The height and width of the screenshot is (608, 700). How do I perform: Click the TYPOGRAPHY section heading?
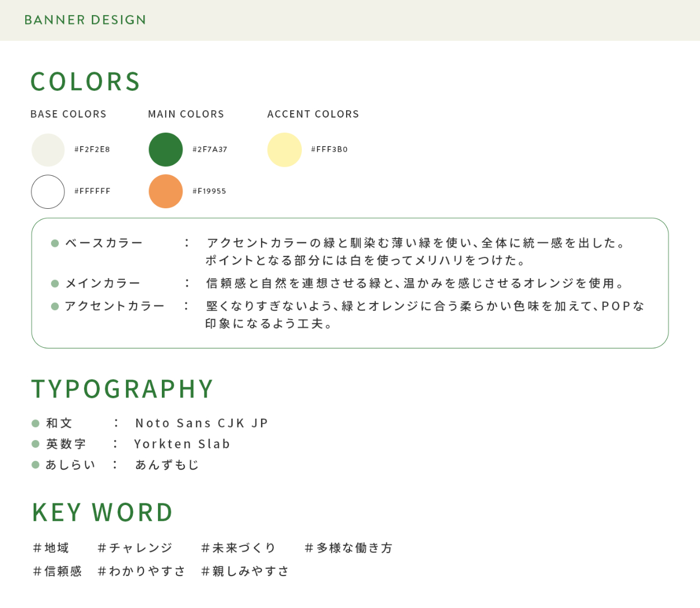coord(122,389)
